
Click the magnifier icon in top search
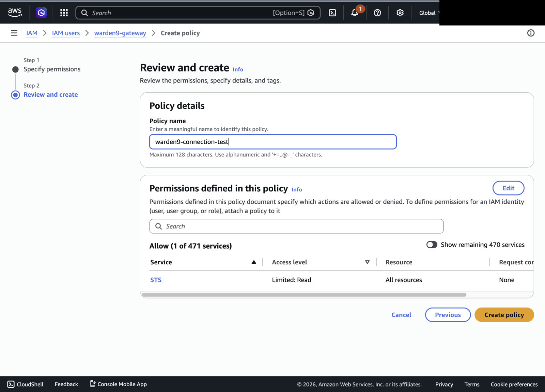point(84,13)
